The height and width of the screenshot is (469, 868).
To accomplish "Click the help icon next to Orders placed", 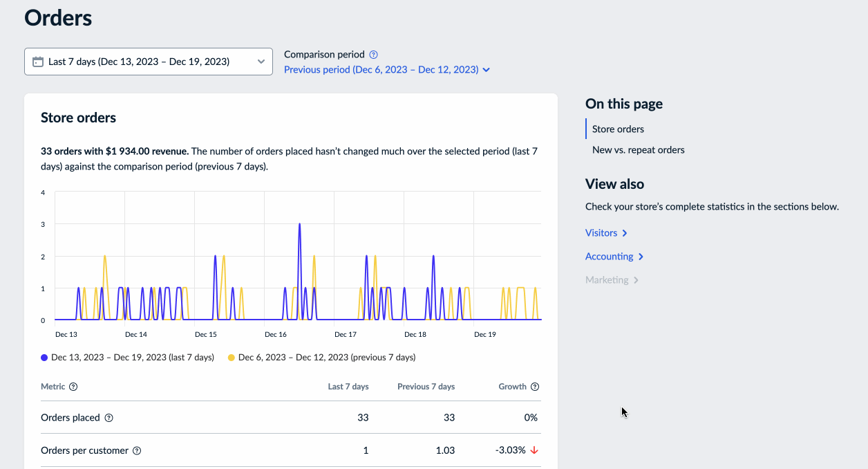I will (109, 418).
